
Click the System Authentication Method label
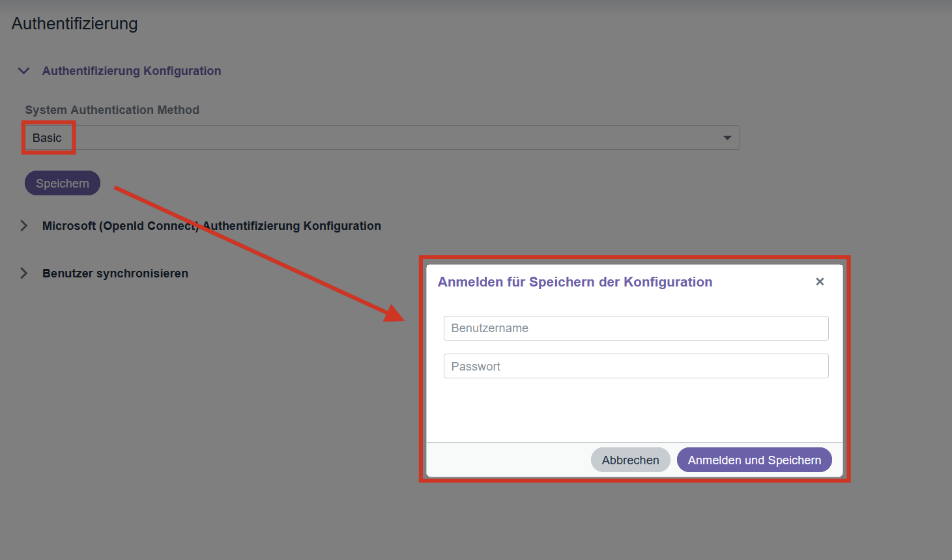coord(112,110)
